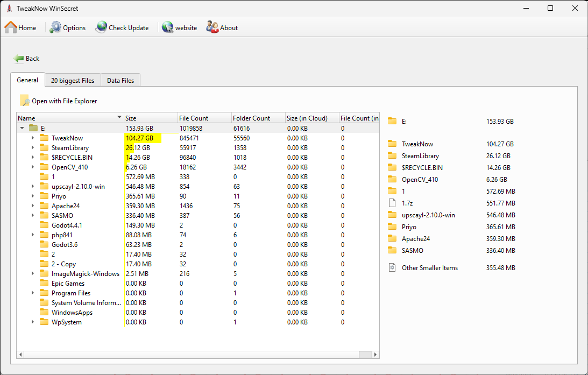Expand the $RECYCLE.BIN folder node
The width and height of the screenshot is (588, 375).
click(x=33, y=157)
